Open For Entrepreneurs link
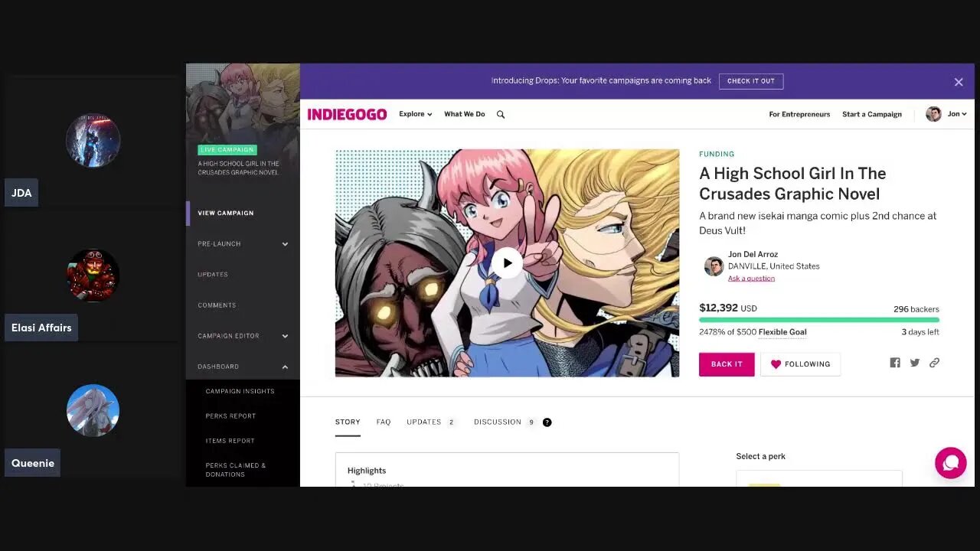Screen dimensions: 980x551 tap(799, 114)
